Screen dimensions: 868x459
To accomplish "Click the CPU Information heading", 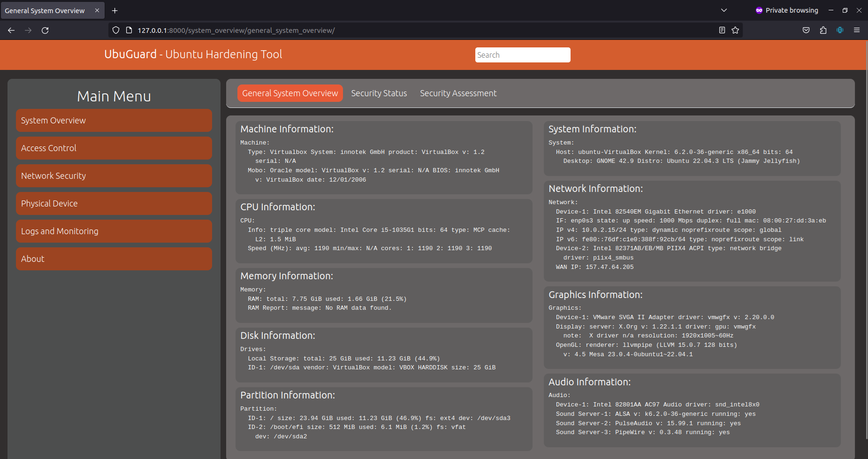I will [278, 207].
